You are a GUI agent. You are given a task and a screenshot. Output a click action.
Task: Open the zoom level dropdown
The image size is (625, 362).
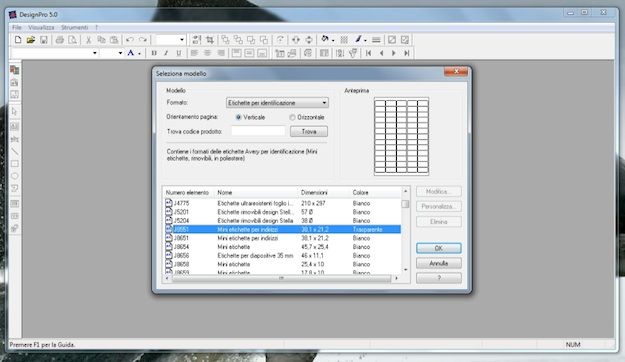tap(182, 40)
